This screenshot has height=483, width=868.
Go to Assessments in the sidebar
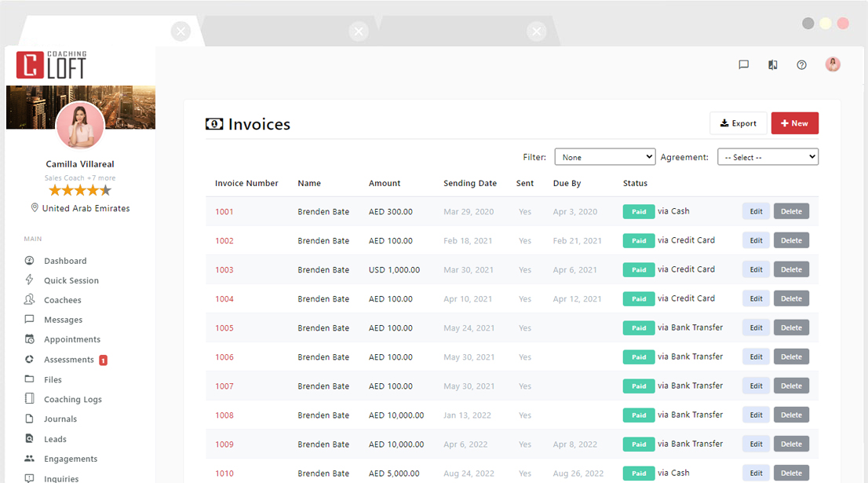[x=68, y=360]
